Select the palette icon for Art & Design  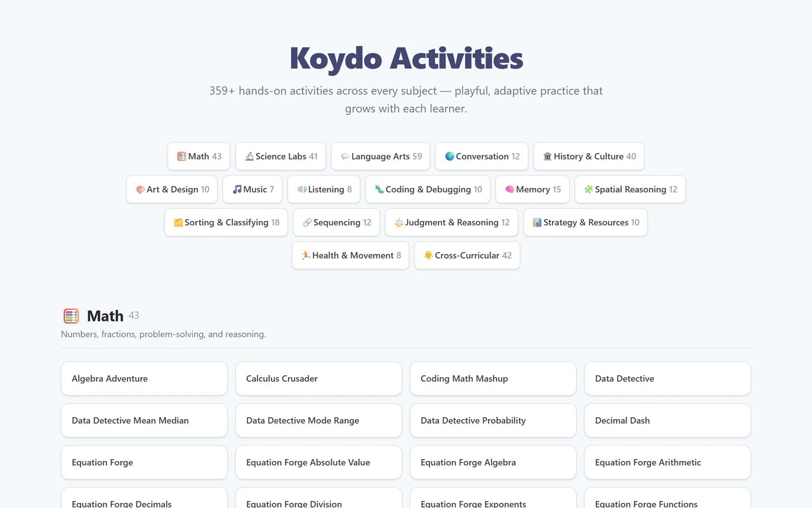point(140,189)
